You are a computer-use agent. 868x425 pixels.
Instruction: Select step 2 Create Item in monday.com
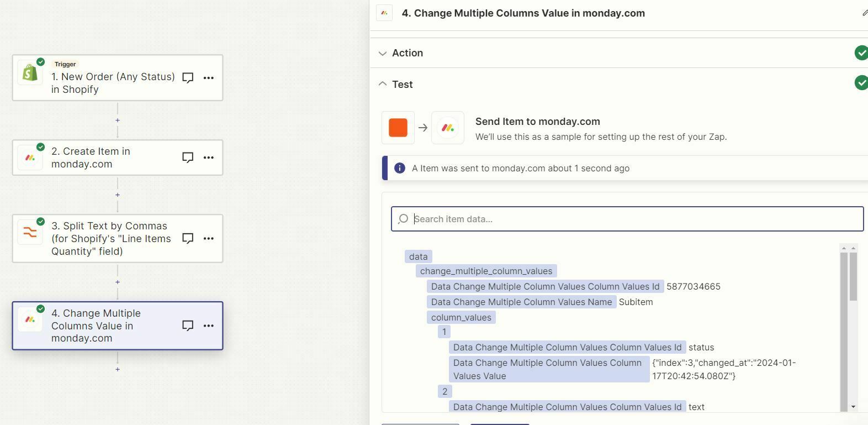[118, 158]
